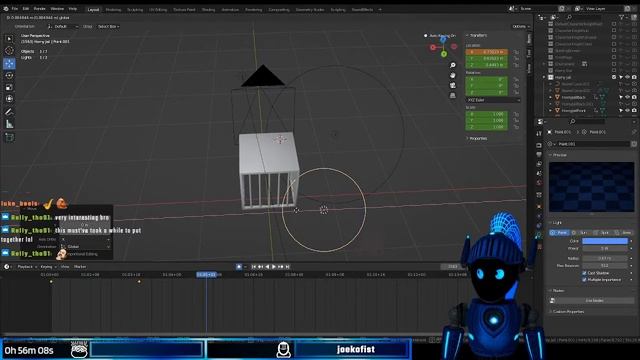Screen dimensions: 640x360
Task: Select the Transform tool in toolbar
Action: coord(9,99)
